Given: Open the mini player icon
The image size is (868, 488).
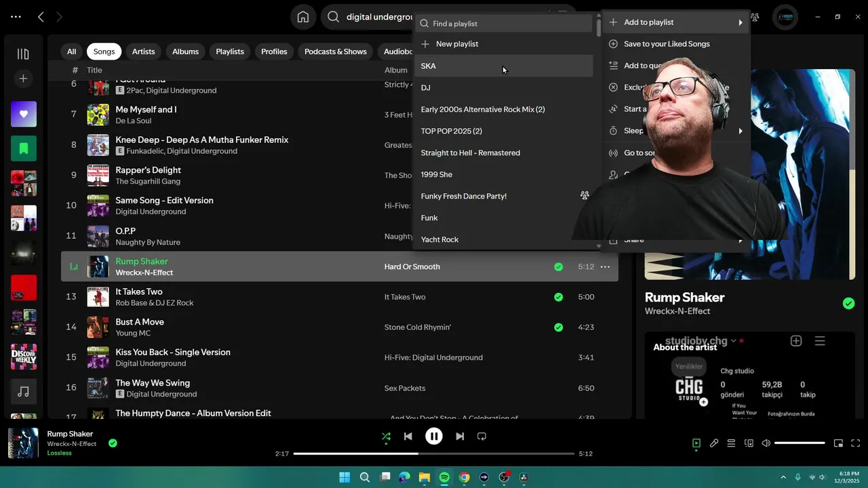Looking at the screenshot, I should [838, 443].
